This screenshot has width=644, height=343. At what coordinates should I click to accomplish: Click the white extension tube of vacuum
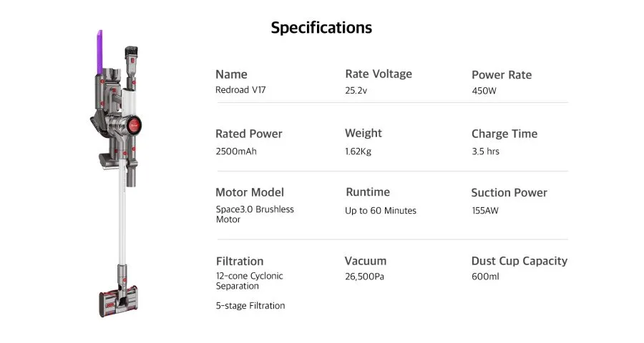(123, 222)
